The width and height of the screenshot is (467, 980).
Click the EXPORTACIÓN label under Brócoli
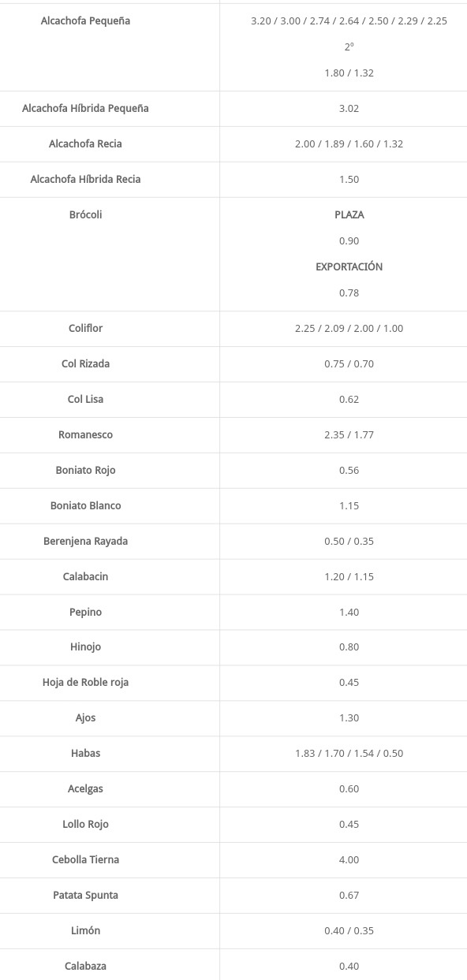click(x=349, y=266)
